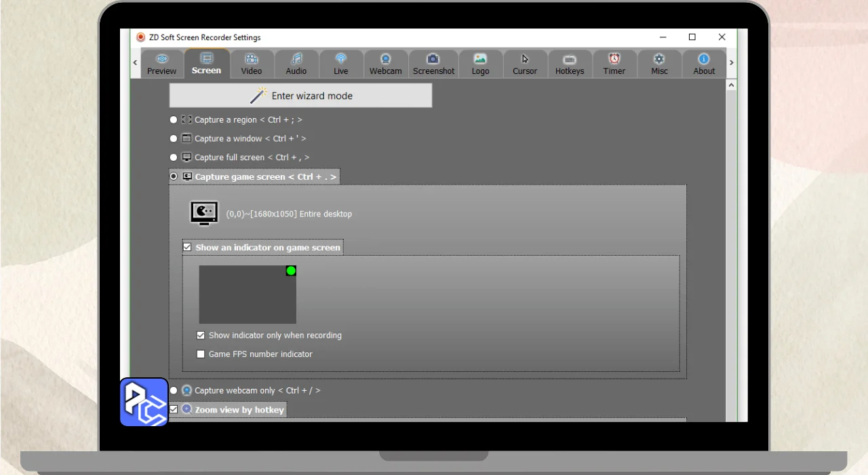Open the Video tab
This screenshot has height=475, width=868.
[251, 64]
